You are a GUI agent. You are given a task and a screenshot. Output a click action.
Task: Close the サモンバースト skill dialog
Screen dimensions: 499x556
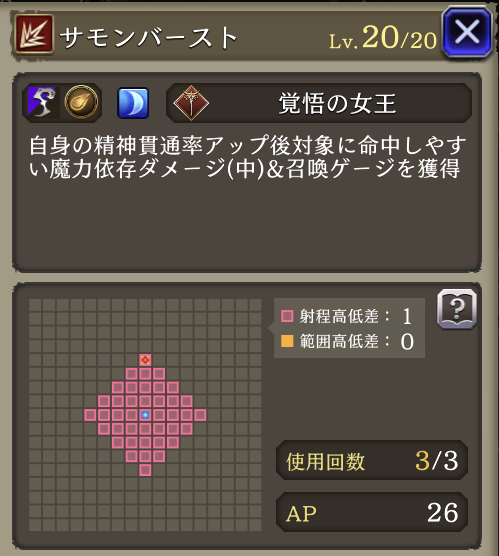click(x=467, y=32)
